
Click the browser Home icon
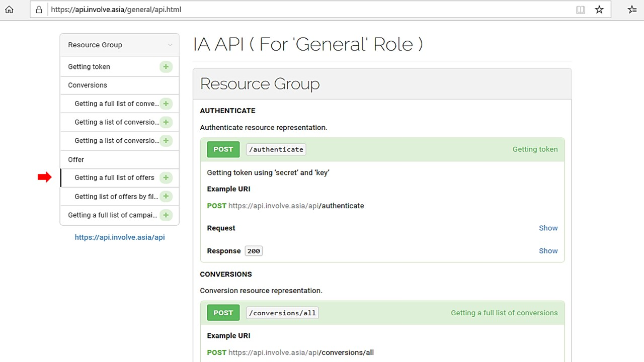[x=9, y=10]
